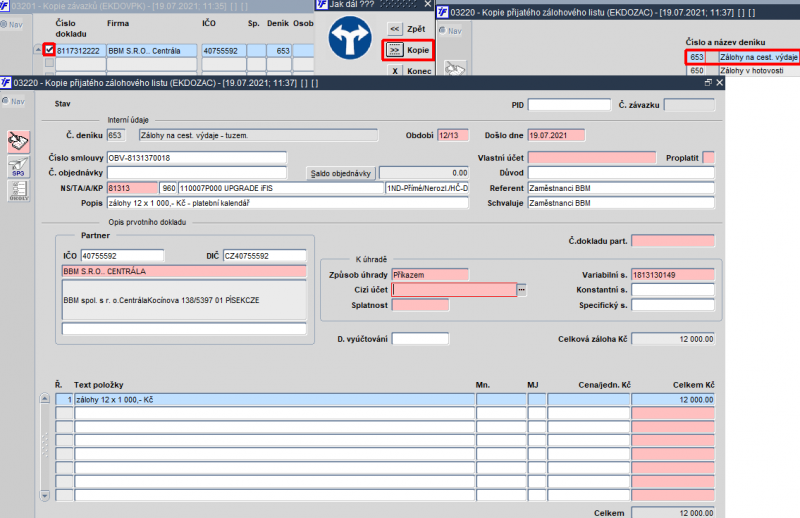The width and height of the screenshot is (800, 518).
Task: Click the hand-with-document icon in left sidebar
Action: (x=17, y=142)
